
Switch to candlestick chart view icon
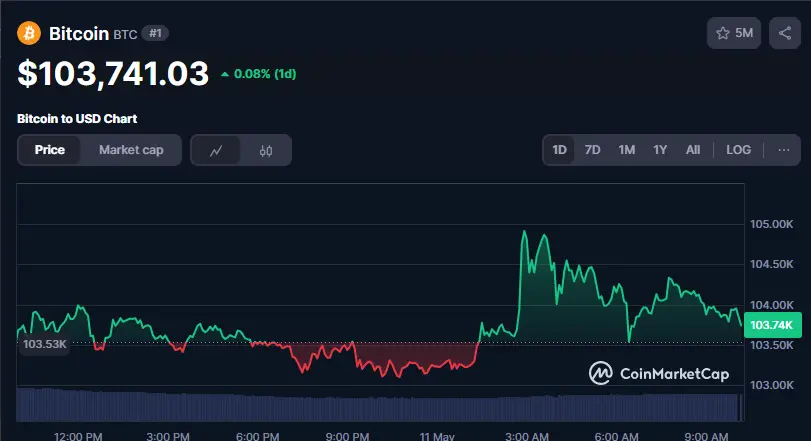(x=266, y=150)
